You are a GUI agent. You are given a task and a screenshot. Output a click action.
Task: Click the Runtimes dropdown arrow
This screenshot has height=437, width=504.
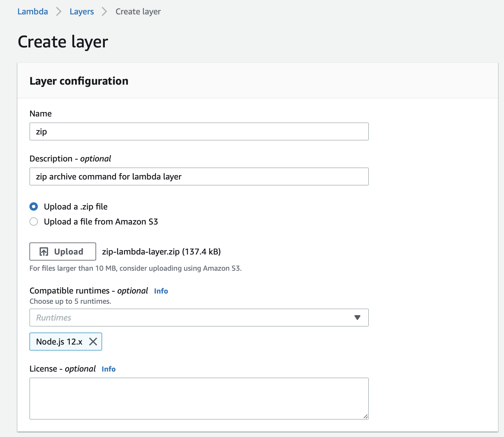click(357, 318)
